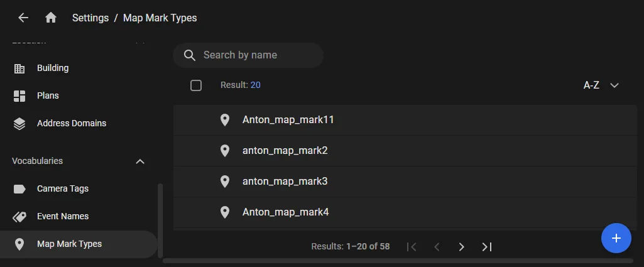Toggle the select-all results checkbox
Screen dimensions: 644x267
tap(196, 85)
